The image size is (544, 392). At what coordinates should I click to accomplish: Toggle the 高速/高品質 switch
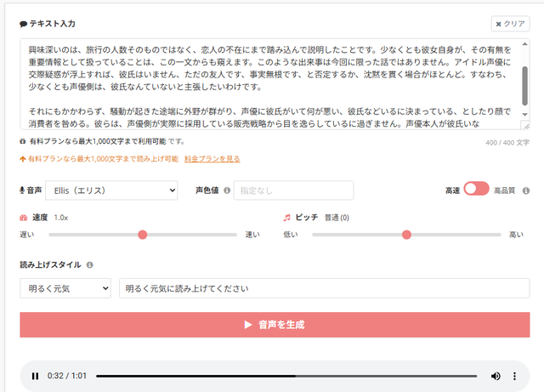coord(476,189)
